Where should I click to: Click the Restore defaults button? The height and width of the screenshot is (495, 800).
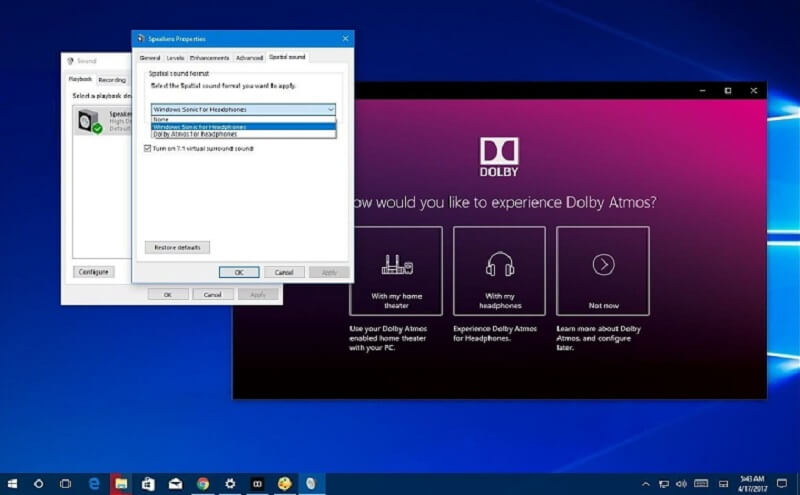(x=177, y=247)
